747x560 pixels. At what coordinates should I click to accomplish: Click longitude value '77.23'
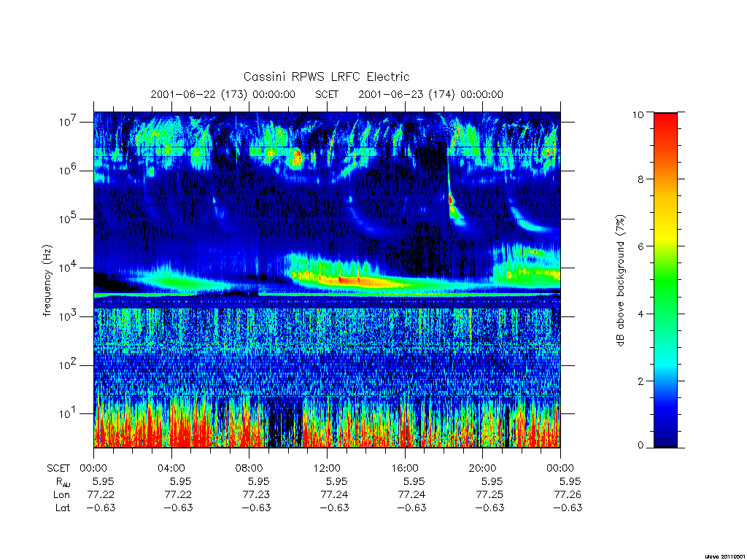(x=256, y=495)
